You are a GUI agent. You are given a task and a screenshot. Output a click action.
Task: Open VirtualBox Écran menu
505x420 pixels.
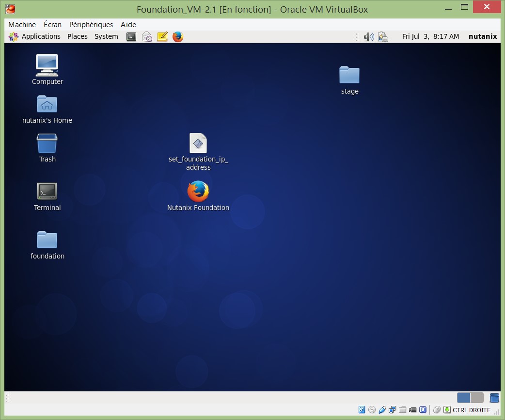pos(52,25)
